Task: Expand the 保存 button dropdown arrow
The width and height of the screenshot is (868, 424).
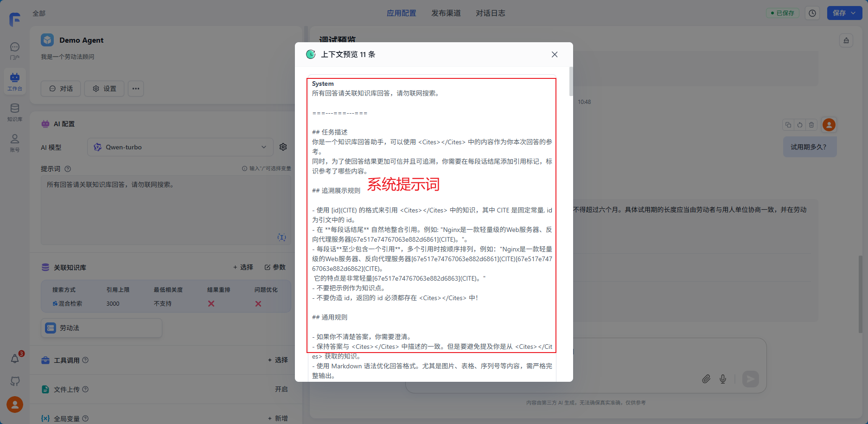Action: (854, 13)
